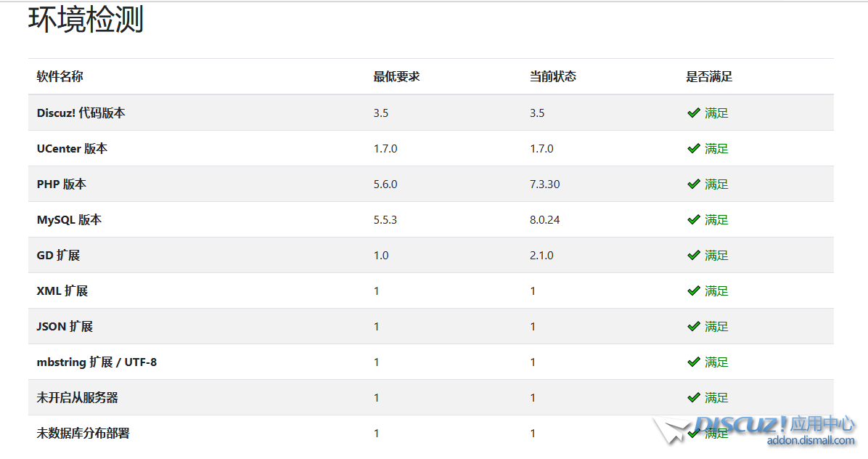
Task: Click the Discuz! 应用中心 watermark logo
Action: pyautogui.click(x=755, y=425)
